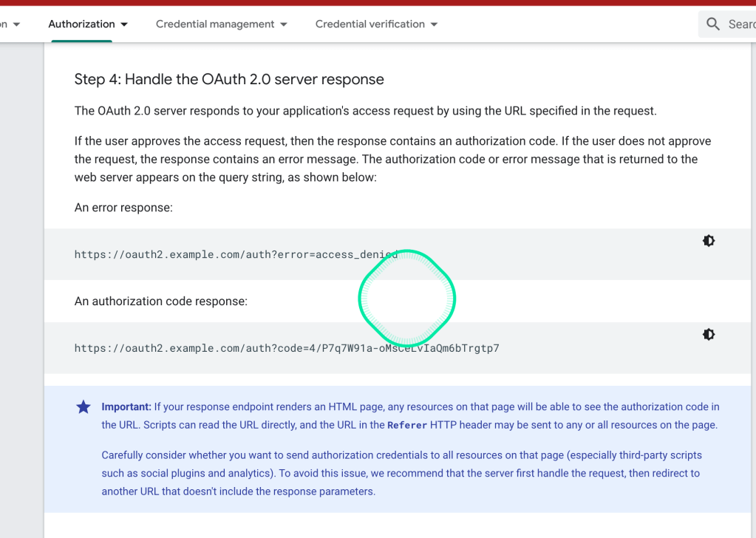Toggle dark theme on error response code block
Image resolution: width=756 pixels, height=538 pixels.
pos(708,241)
